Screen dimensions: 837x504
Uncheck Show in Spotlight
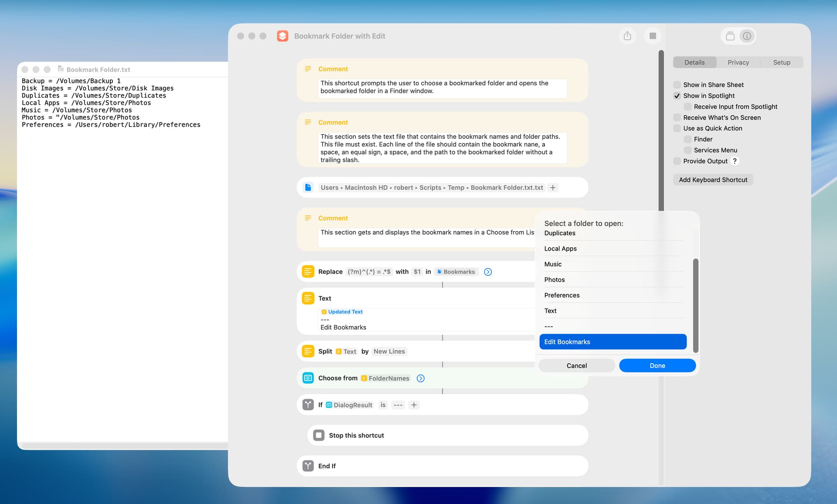[677, 95]
